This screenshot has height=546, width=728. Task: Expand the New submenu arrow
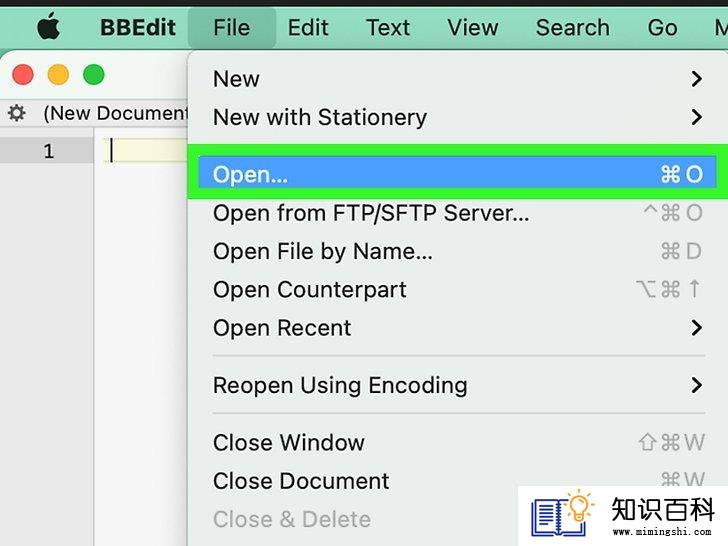[x=696, y=79]
